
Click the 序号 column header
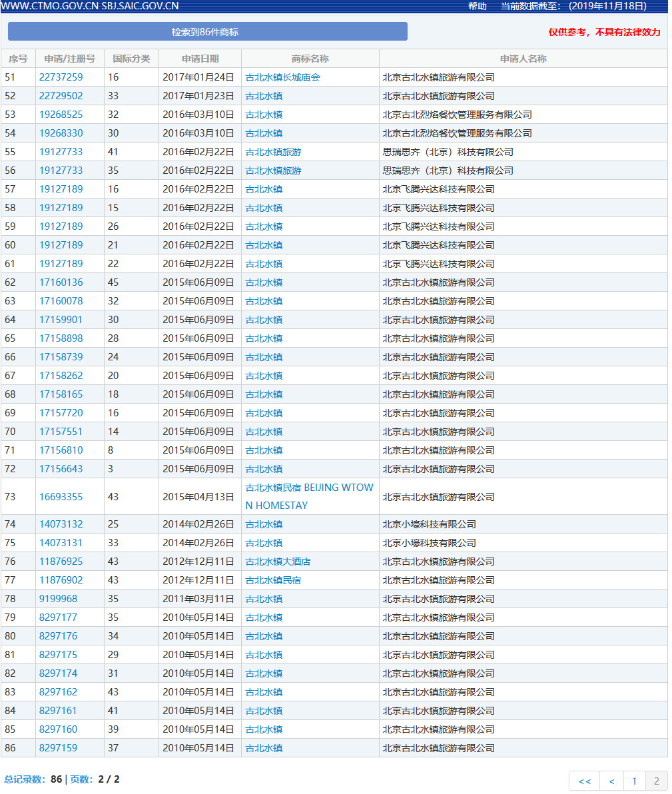(x=18, y=59)
